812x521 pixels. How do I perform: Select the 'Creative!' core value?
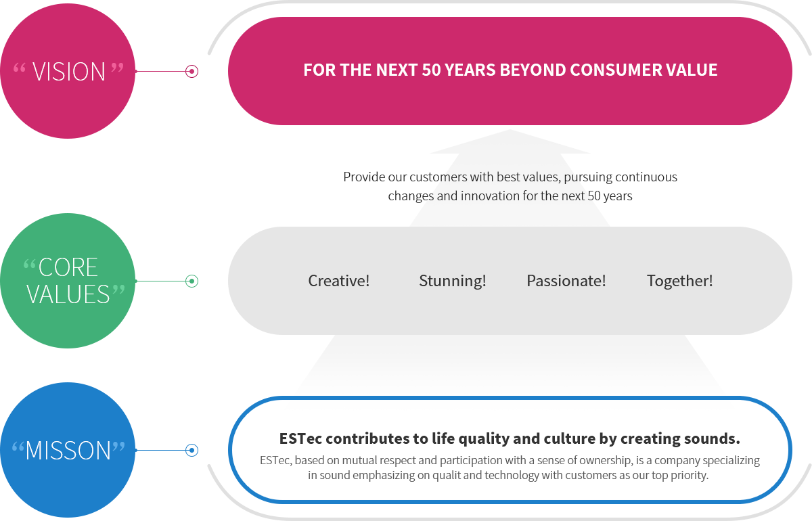coord(339,281)
